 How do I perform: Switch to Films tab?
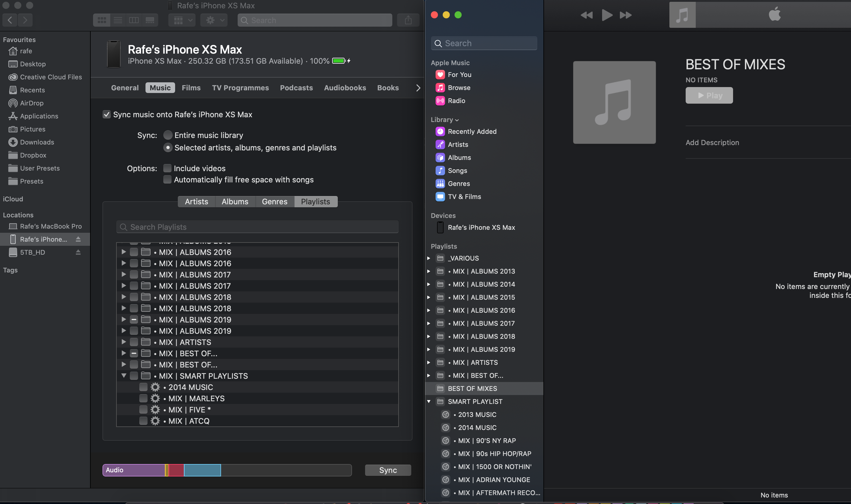[191, 88]
